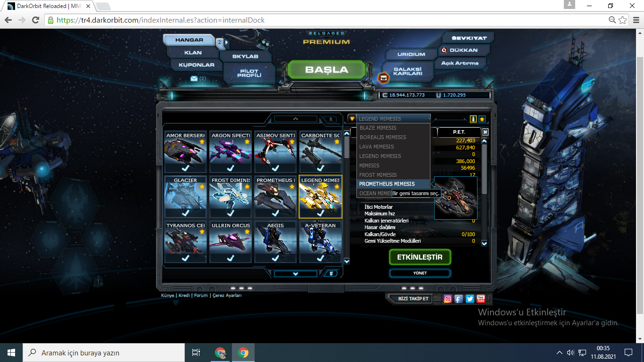The width and height of the screenshot is (644, 362).
Task: Click the YÖNET button
Action: 420,273
